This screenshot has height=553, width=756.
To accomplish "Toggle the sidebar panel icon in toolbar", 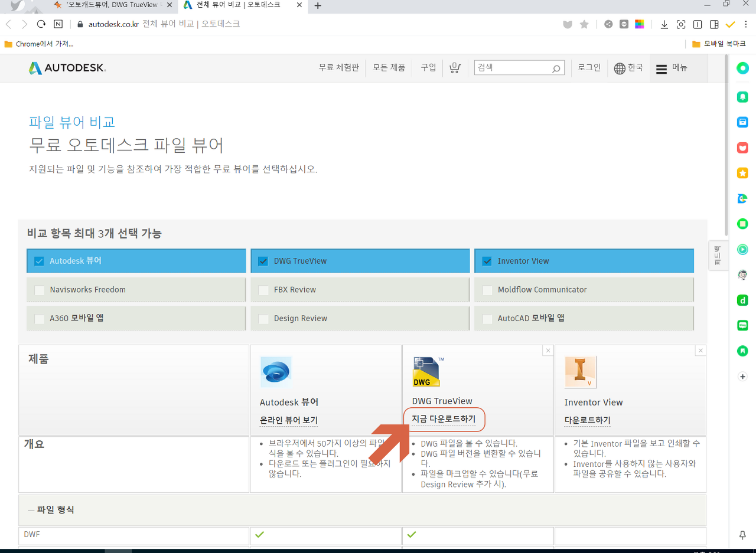I will pos(714,24).
